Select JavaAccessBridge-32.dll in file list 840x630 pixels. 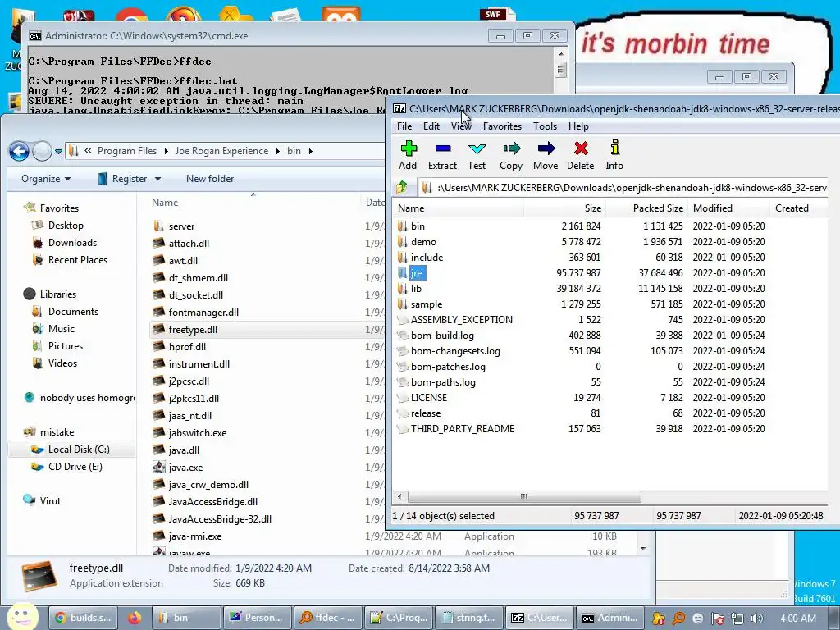(220, 519)
